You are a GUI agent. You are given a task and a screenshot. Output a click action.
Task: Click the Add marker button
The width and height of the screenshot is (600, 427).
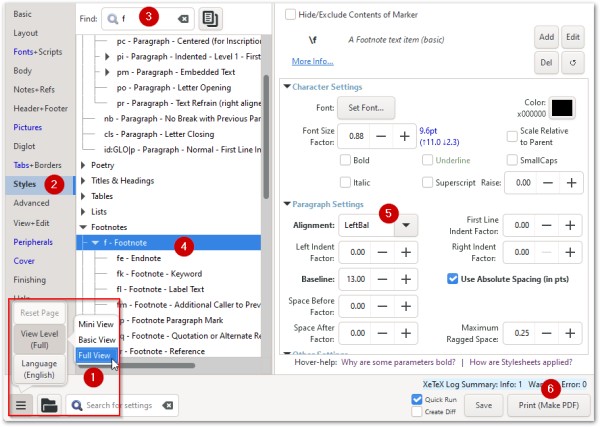click(x=546, y=37)
